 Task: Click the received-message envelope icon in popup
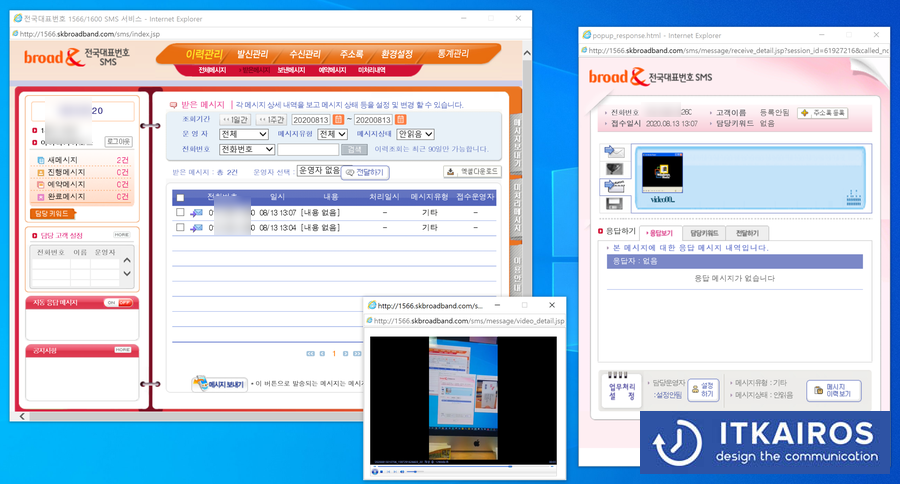click(x=614, y=152)
